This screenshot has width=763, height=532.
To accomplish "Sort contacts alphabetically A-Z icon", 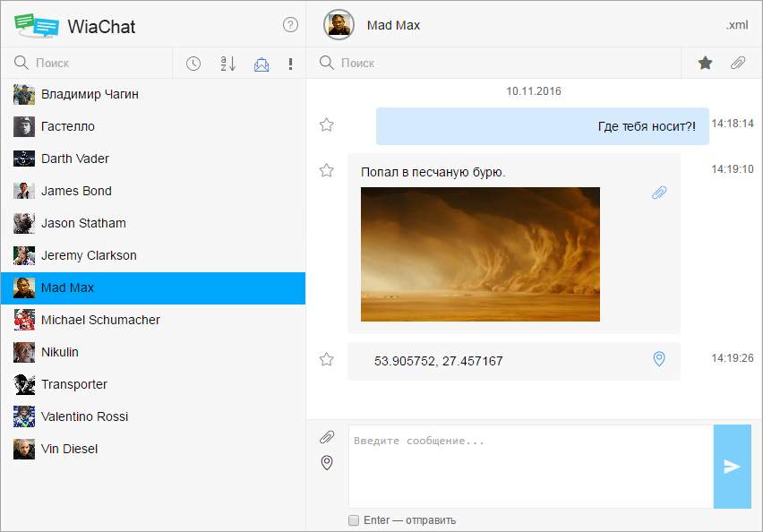I will point(227,64).
